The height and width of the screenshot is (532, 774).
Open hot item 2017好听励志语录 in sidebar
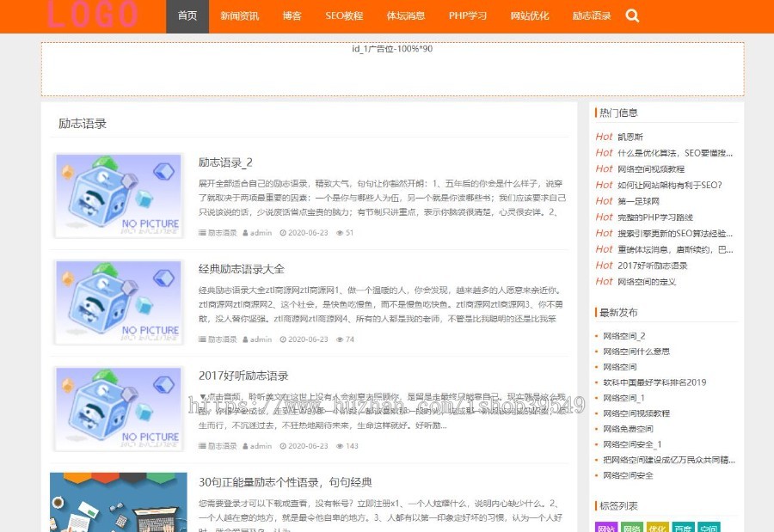tap(653, 266)
